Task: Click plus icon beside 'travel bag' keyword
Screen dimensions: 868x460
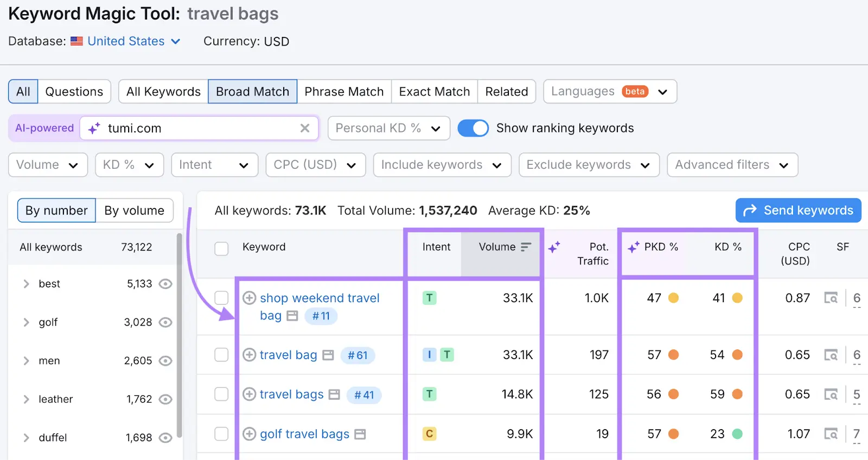Action: pos(249,355)
